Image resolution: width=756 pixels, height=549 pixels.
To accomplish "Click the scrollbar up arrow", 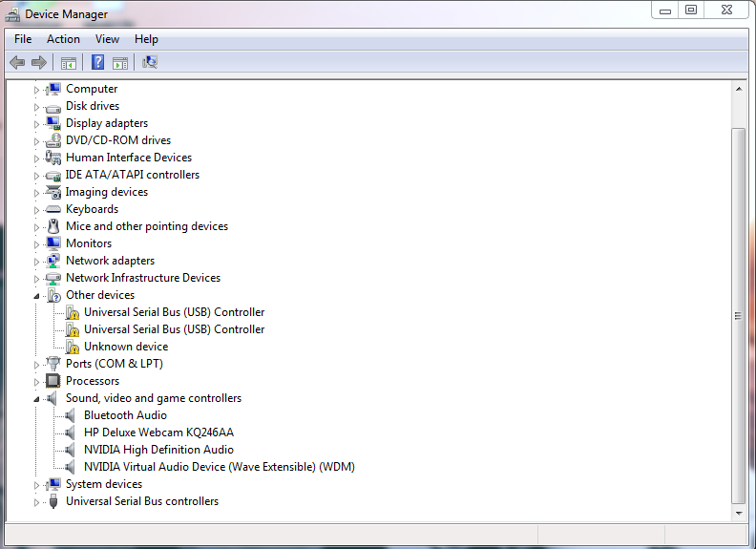I will pyautogui.click(x=739, y=89).
